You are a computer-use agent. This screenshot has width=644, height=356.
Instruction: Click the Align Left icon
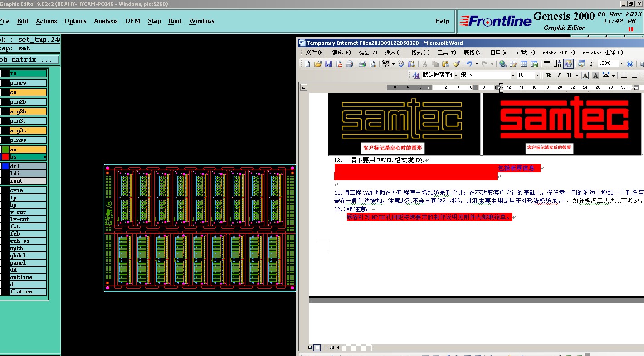click(624, 75)
